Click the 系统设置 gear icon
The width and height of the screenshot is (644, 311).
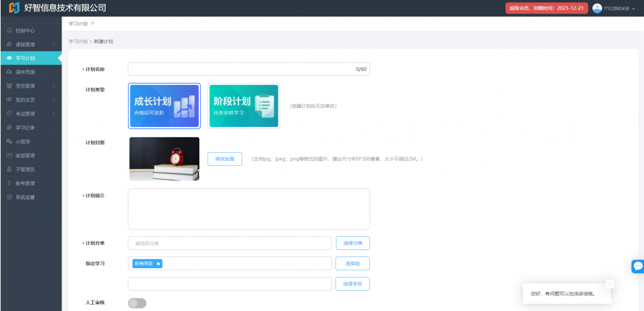point(9,197)
